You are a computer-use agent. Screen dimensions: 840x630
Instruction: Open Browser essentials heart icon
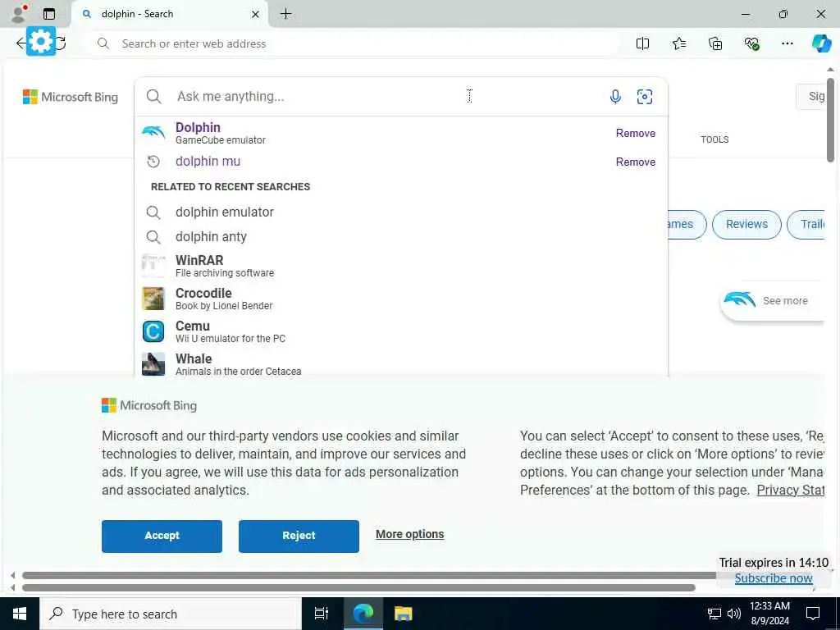tap(751, 44)
